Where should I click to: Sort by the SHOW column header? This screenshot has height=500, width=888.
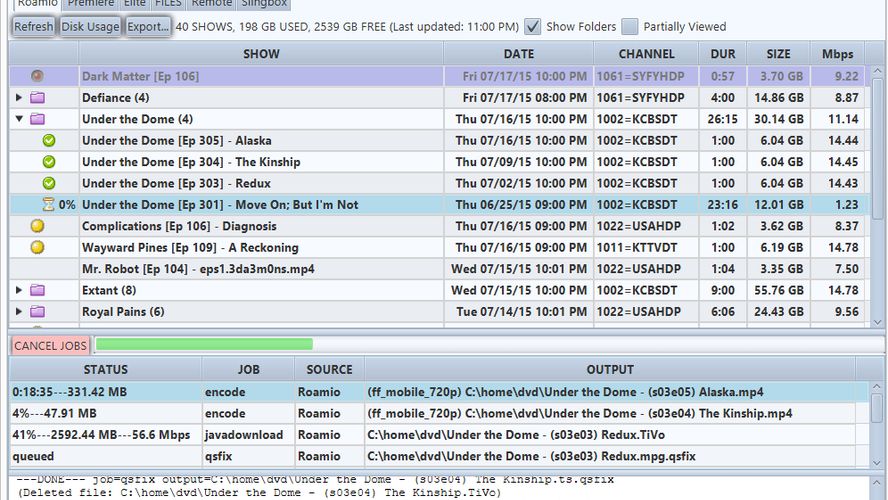pyautogui.click(x=261, y=54)
